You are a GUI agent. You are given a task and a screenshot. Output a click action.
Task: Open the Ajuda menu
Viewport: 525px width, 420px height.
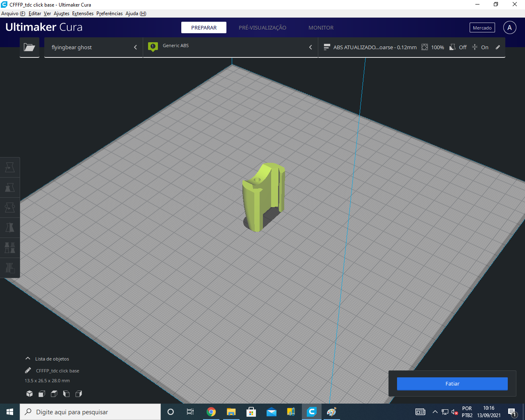[x=136, y=14]
